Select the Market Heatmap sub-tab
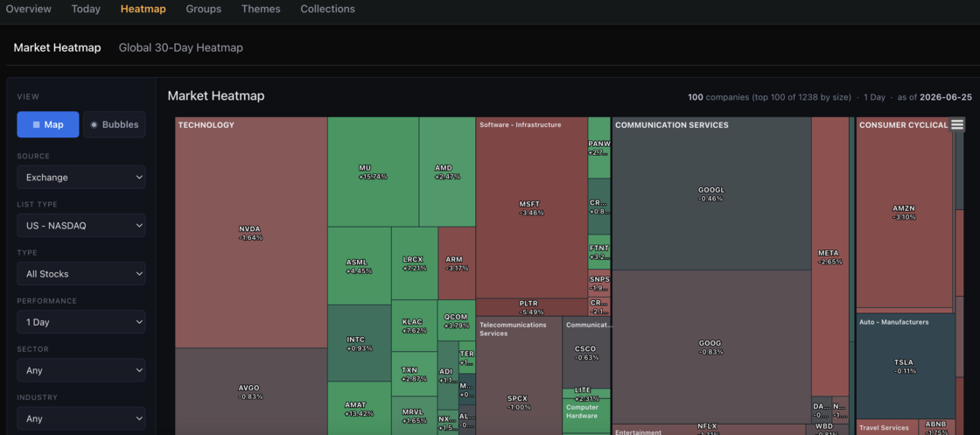This screenshot has height=435, width=980. click(x=57, y=47)
